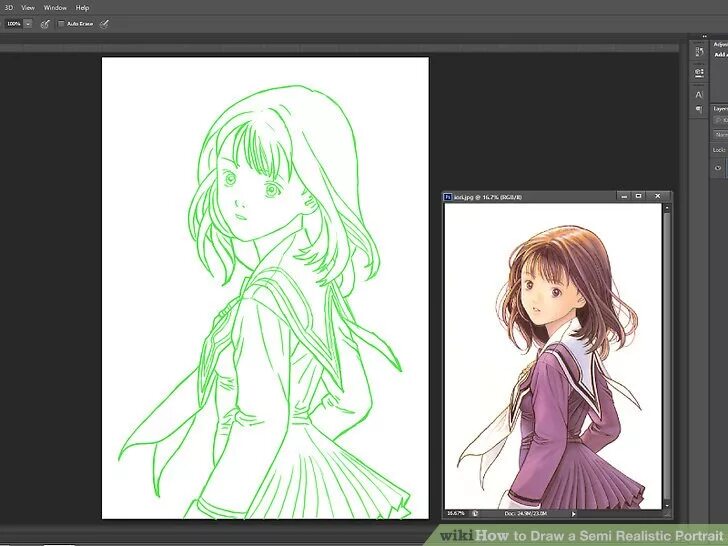Close the reference image window

point(657,196)
